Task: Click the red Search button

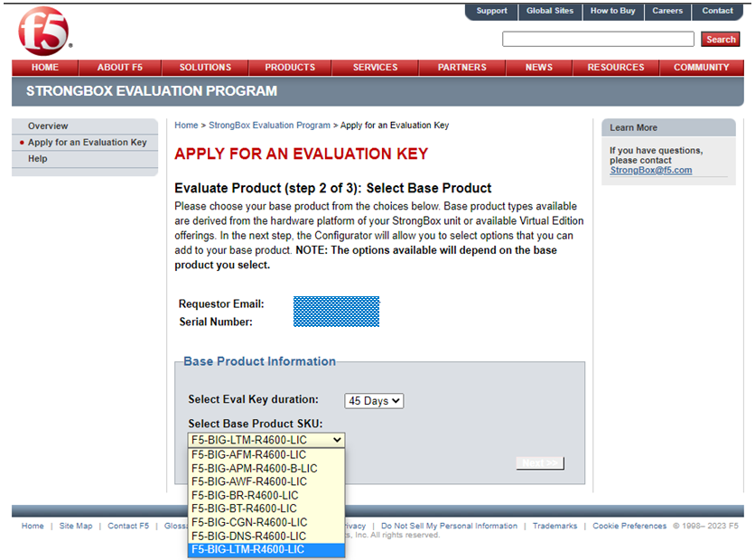Action: pyautogui.click(x=721, y=40)
